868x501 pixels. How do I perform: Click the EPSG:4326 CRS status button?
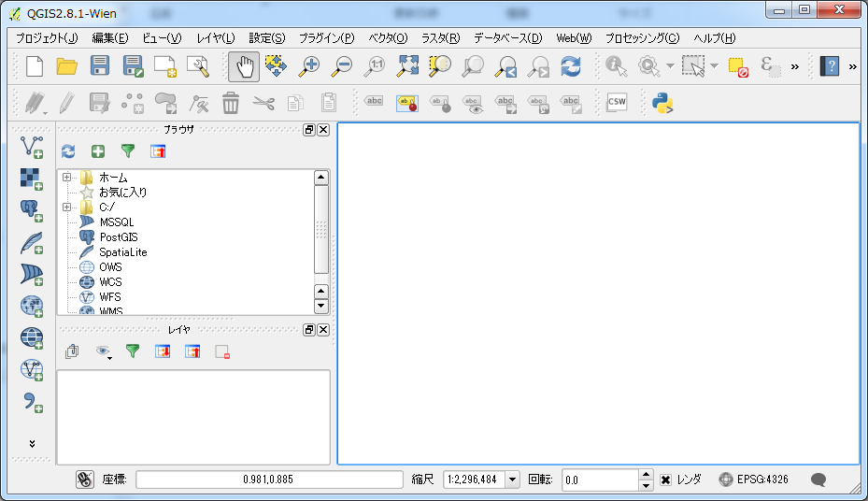click(753, 480)
